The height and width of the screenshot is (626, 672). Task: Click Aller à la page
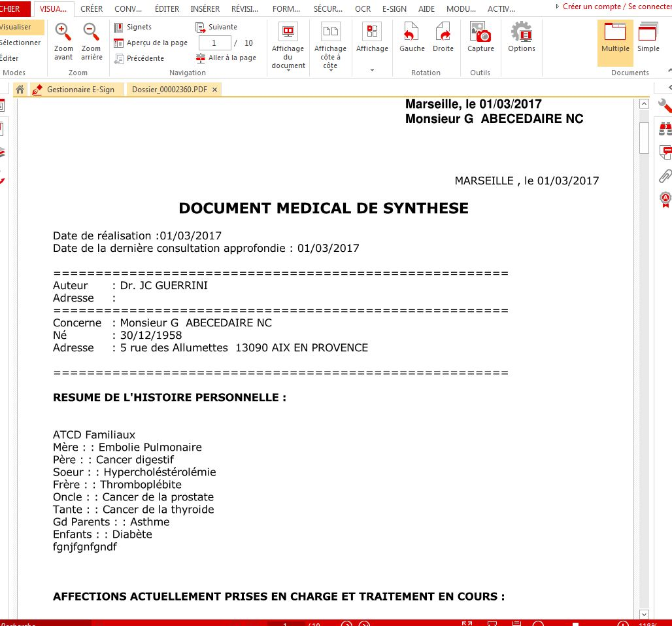click(x=226, y=58)
